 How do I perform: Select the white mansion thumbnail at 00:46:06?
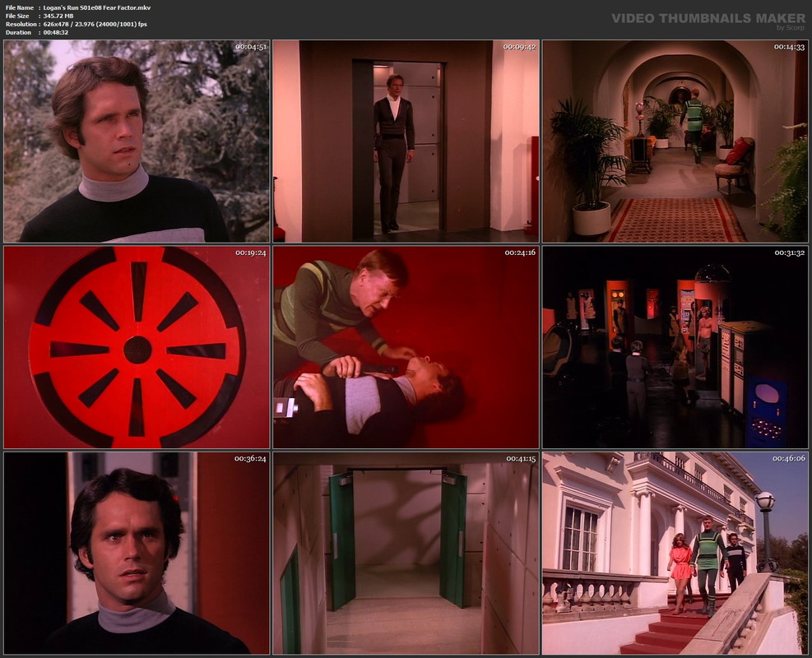click(675, 553)
